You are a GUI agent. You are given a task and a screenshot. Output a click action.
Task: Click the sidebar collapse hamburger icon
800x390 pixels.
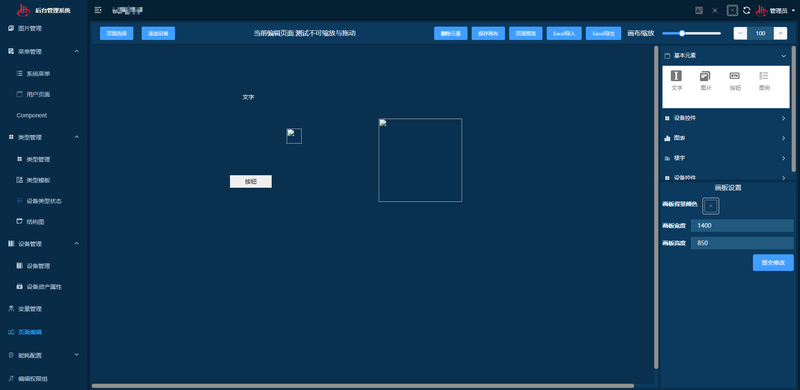pyautogui.click(x=98, y=10)
